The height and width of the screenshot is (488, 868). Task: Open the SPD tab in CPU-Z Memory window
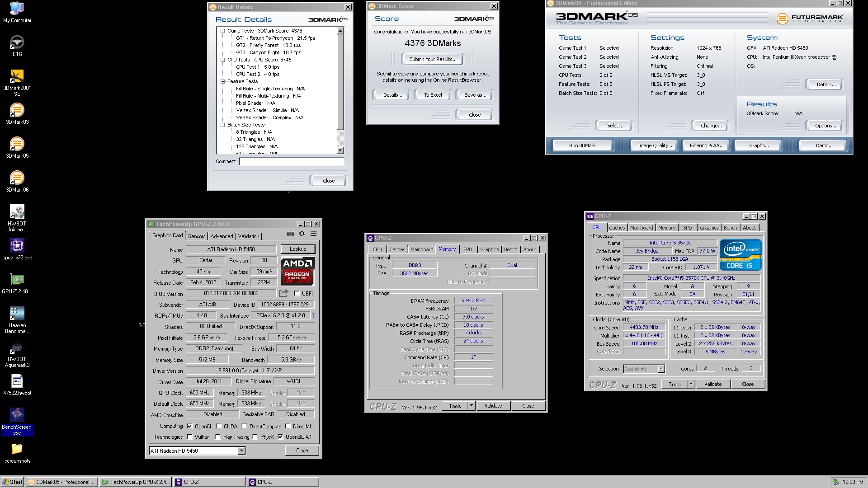[468, 249]
